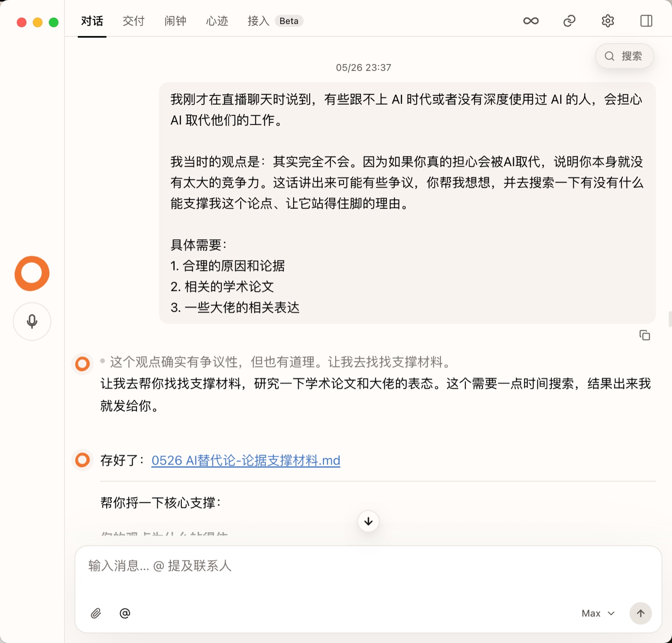
Task: Focus the 输入消息 input field
Action: [368, 566]
